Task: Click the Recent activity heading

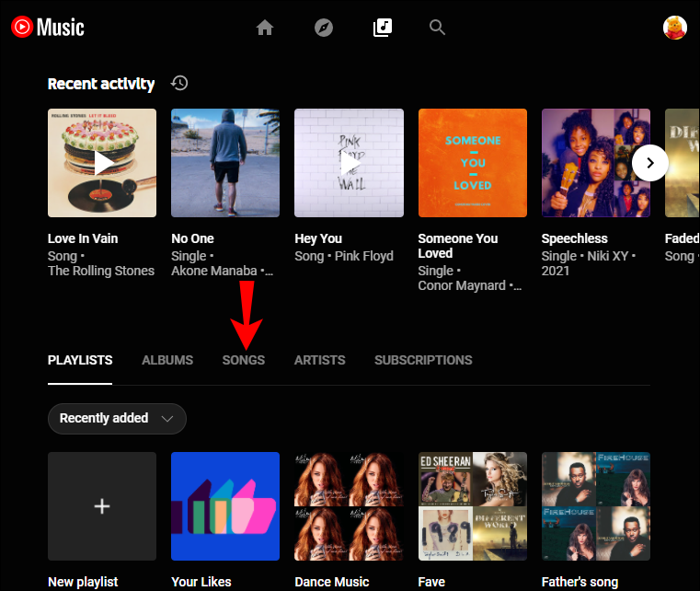Action: [x=101, y=84]
